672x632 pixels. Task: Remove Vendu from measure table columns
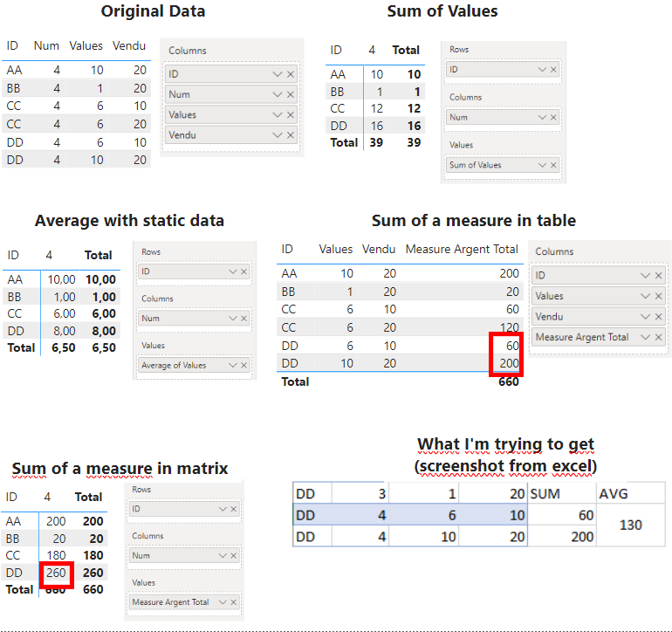[x=659, y=316]
